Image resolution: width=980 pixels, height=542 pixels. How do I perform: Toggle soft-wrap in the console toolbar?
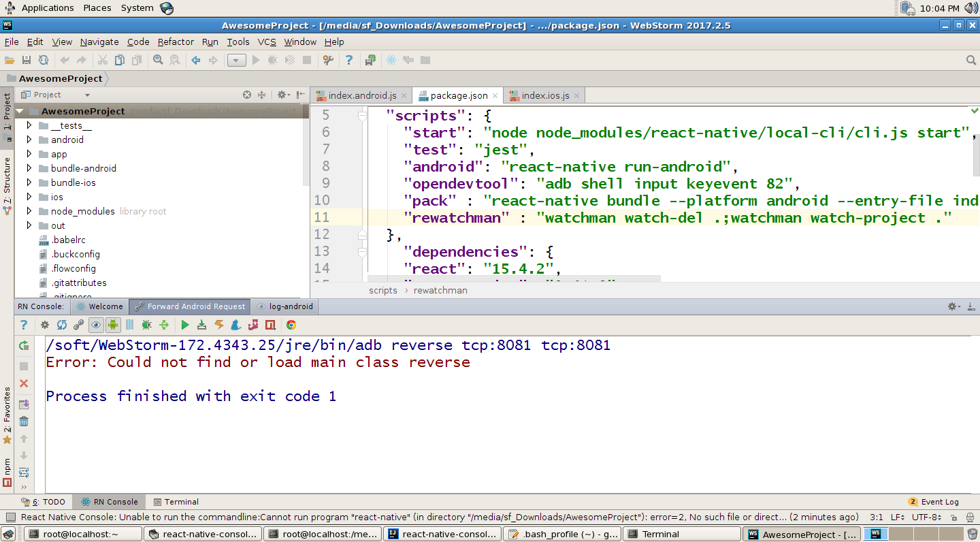pos(129,325)
